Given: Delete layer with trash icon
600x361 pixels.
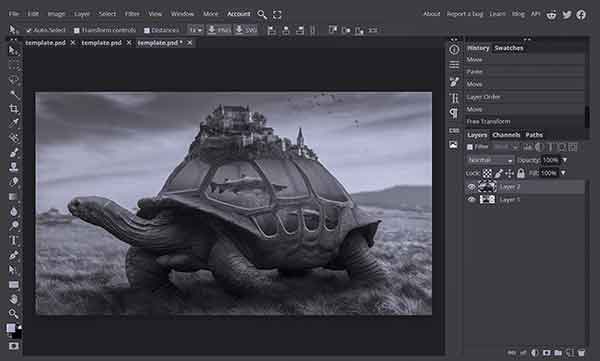Looking at the screenshot, I should (x=581, y=353).
